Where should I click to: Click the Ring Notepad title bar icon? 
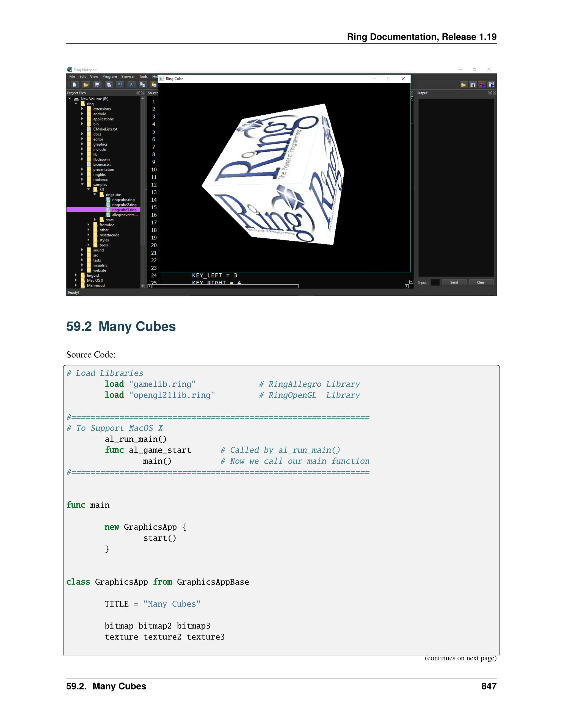point(69,69)
